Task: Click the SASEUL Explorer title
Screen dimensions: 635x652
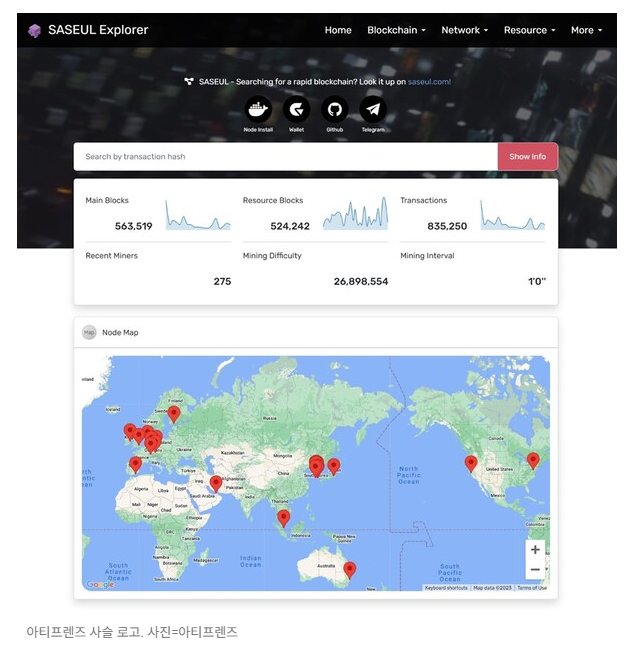Action: (x=98, y=30)
